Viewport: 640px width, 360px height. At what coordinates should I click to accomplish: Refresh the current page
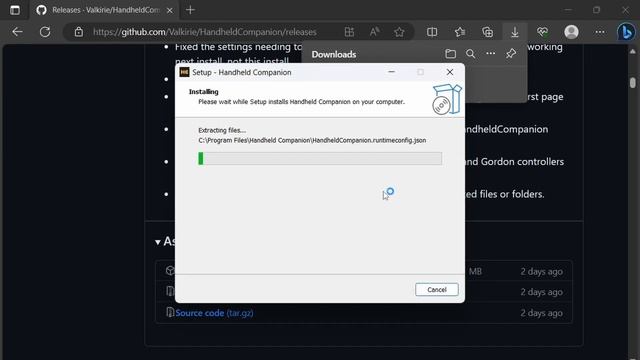pyautogui.click(x=45, y=32)
